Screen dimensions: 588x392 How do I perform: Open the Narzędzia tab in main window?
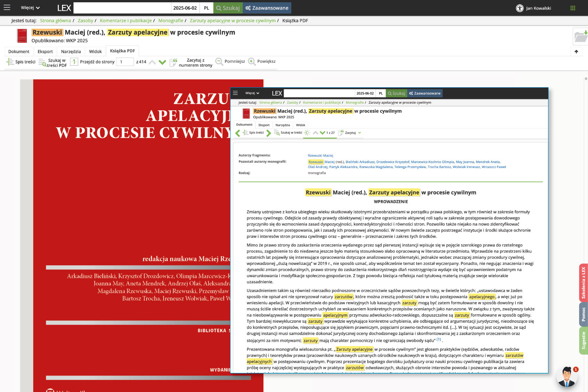click(71, 52)
